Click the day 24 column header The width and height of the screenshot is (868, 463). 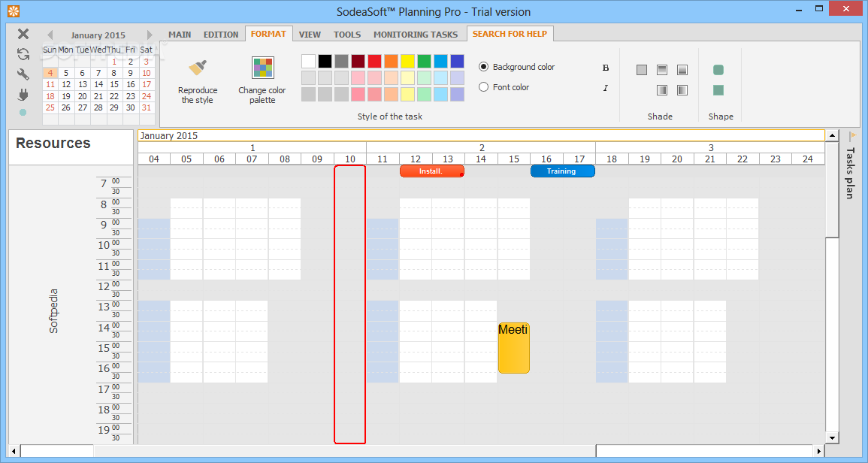(808, 159)
